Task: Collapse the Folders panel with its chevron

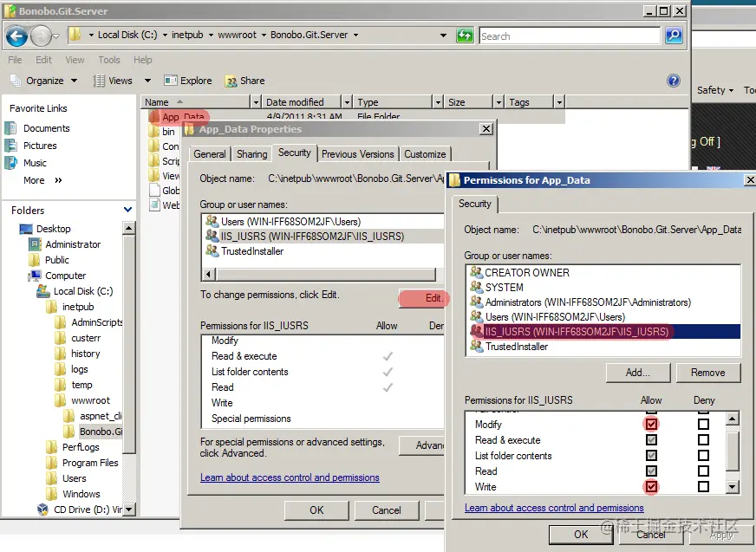Action: click(x=127, y=211)
